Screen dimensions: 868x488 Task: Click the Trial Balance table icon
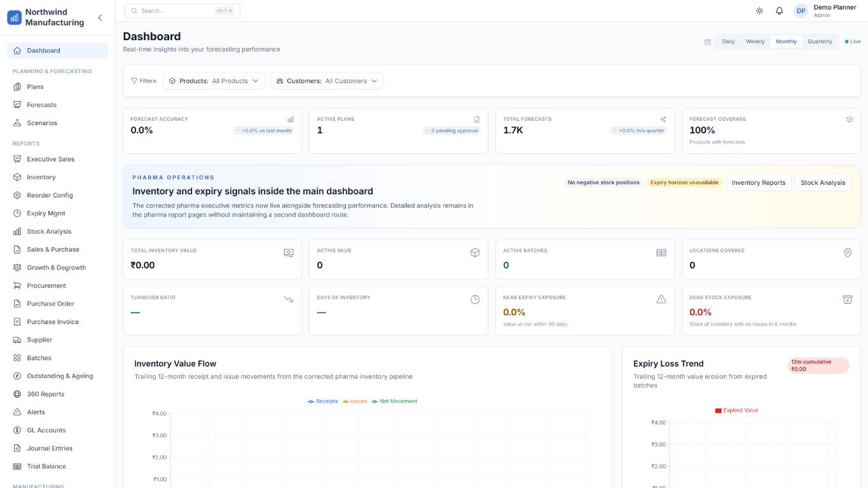click(17, 466)
